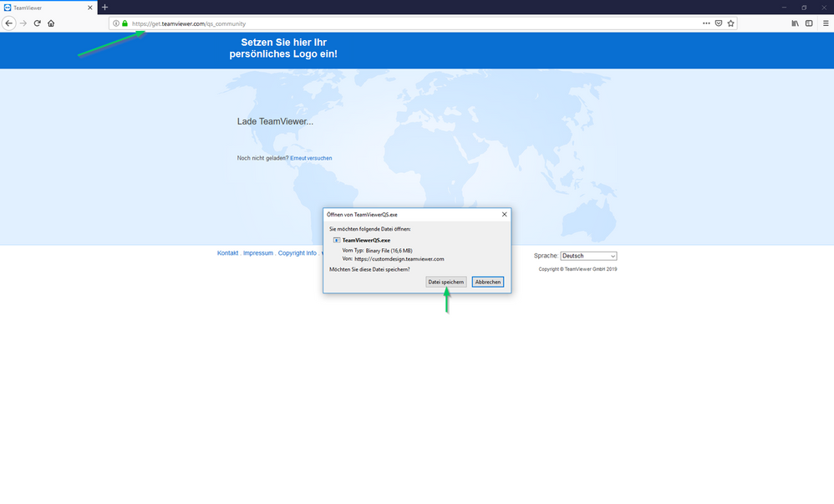The width and height of the screenshot is (834, 504).
Task: Open the browser home page
Action: (51, 23)
